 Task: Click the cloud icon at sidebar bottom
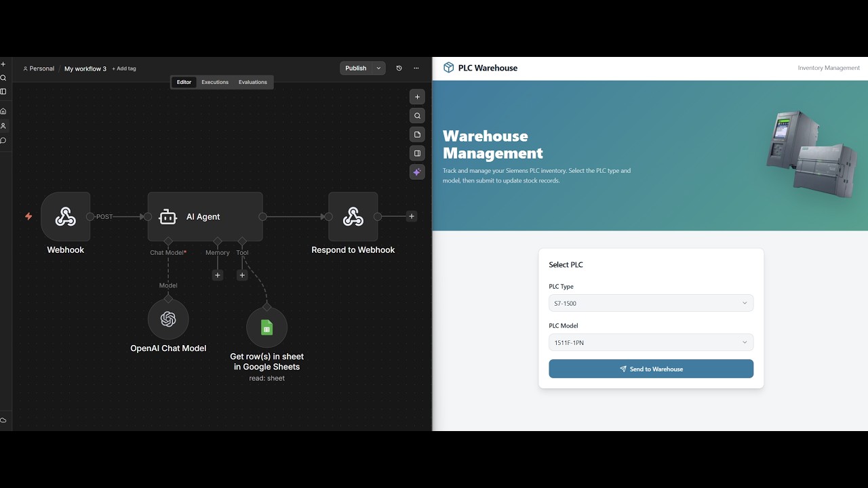[3, 420]
